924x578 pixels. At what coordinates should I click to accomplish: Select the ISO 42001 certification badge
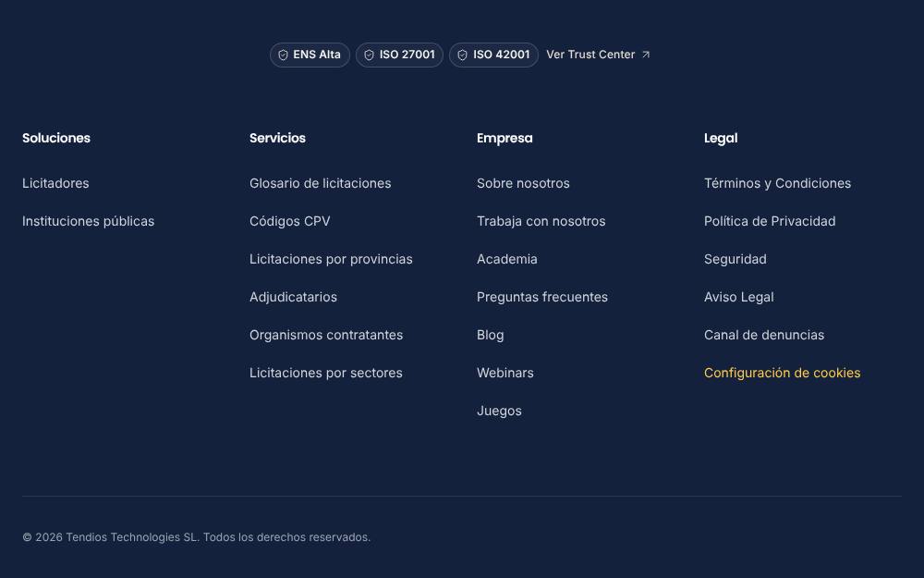pyautogui.click(x=493, y=55)
